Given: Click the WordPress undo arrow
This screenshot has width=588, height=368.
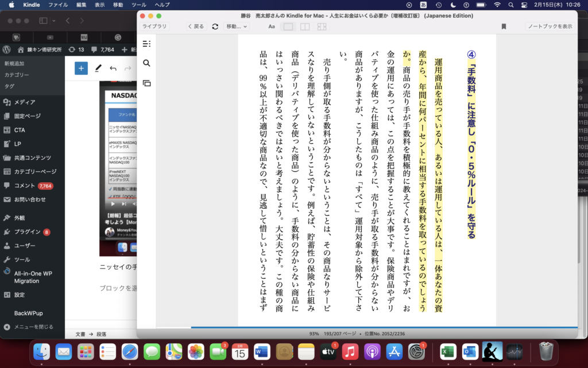Looking at the screenshot, I should (x=113, y=68).
